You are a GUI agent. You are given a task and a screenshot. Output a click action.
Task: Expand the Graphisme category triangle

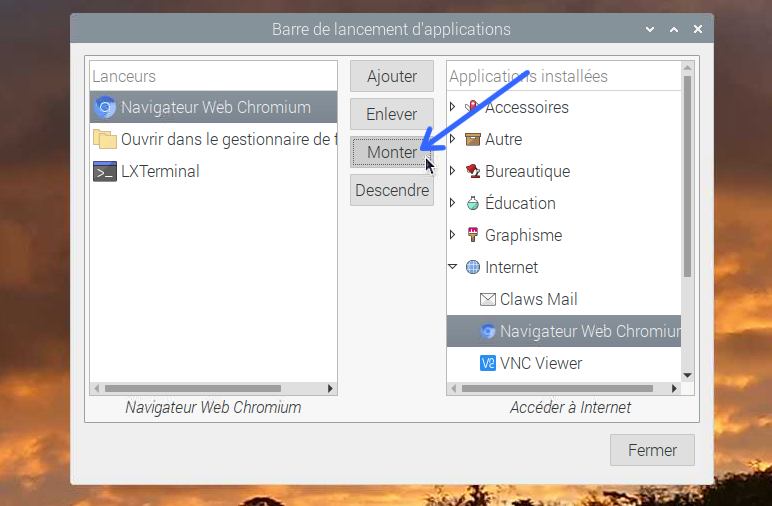pos(452,235)
